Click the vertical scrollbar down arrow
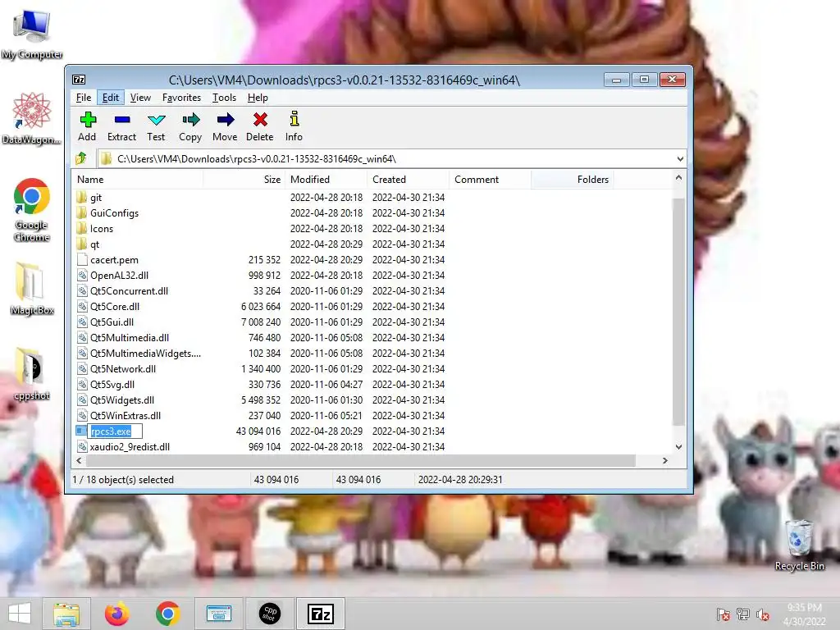Viewport: 840px width, 630px height. 678,447
